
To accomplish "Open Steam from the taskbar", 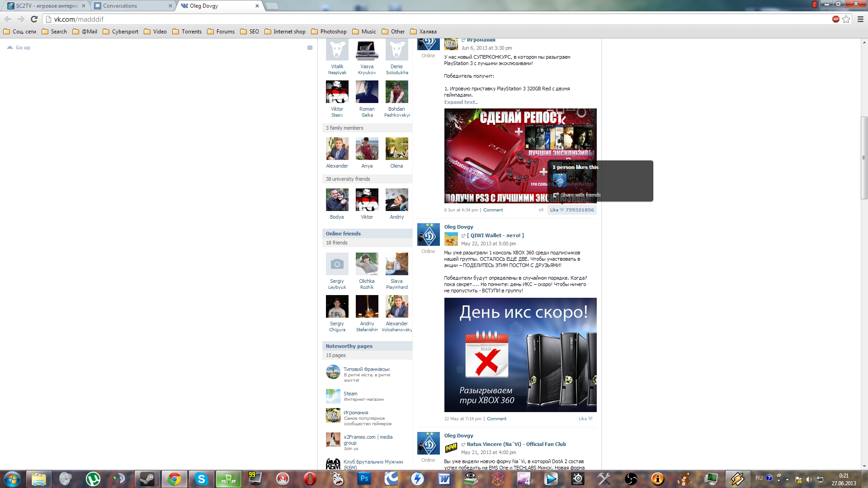I will pos(147,479).
